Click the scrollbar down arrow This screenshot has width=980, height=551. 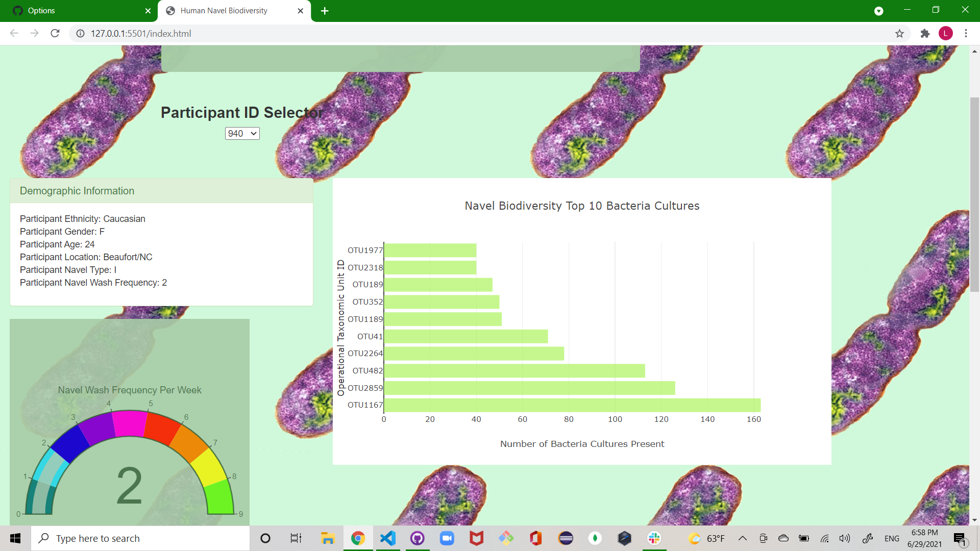click(x=974, y=520)
